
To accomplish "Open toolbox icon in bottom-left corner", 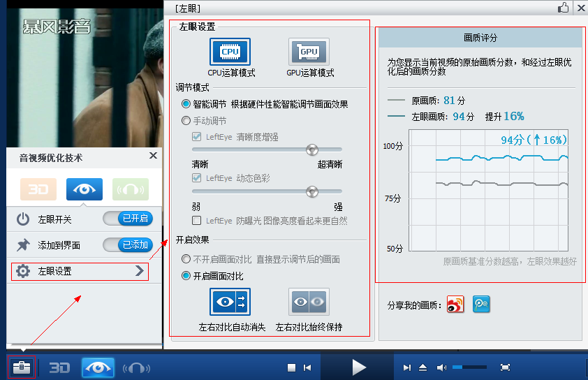I will [x=21, y=367].
